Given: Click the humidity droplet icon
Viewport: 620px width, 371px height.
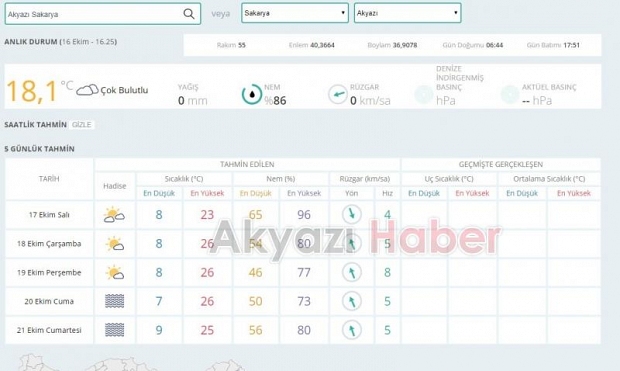Looking at the screenshot, I should click(x=252, y=95).
